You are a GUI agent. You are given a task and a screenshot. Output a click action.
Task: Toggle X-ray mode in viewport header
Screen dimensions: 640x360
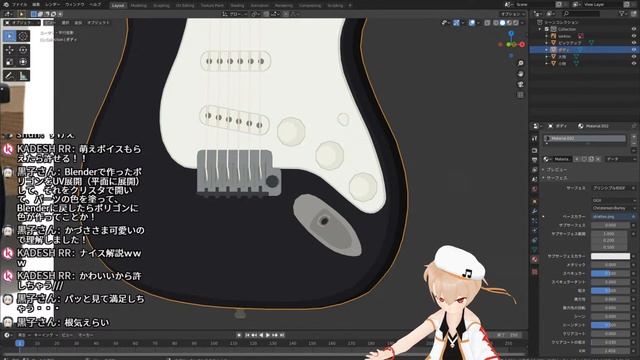pyautogui.click(x=487, y=23)
